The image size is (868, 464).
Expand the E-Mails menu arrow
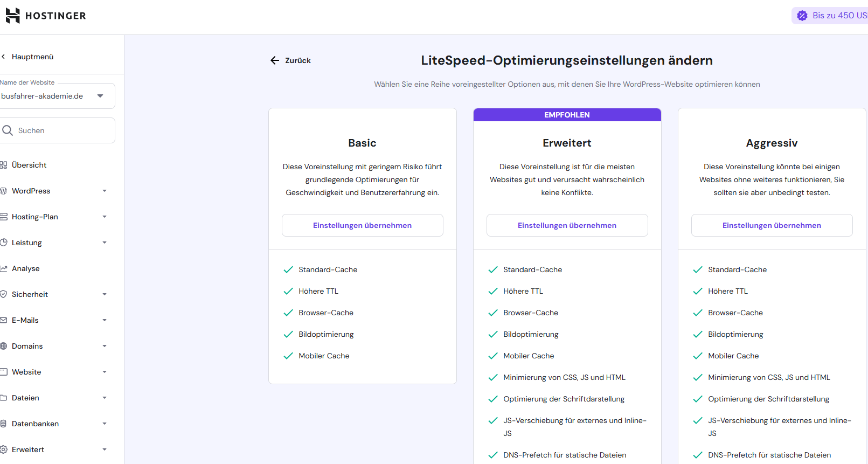[105, 320]
